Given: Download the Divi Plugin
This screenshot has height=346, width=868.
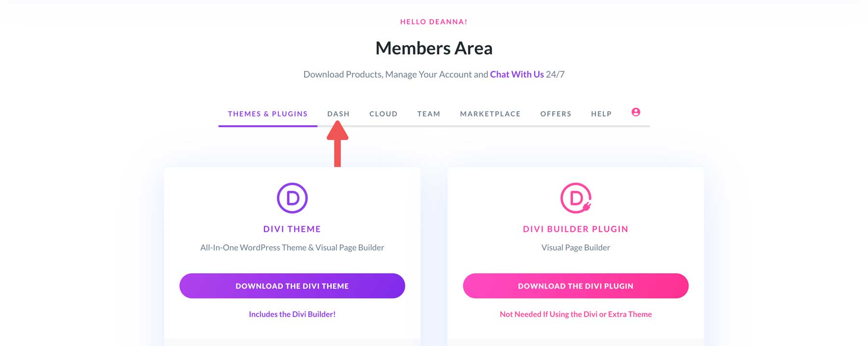Looking at the screenshot, I should (x=575, y=286).
